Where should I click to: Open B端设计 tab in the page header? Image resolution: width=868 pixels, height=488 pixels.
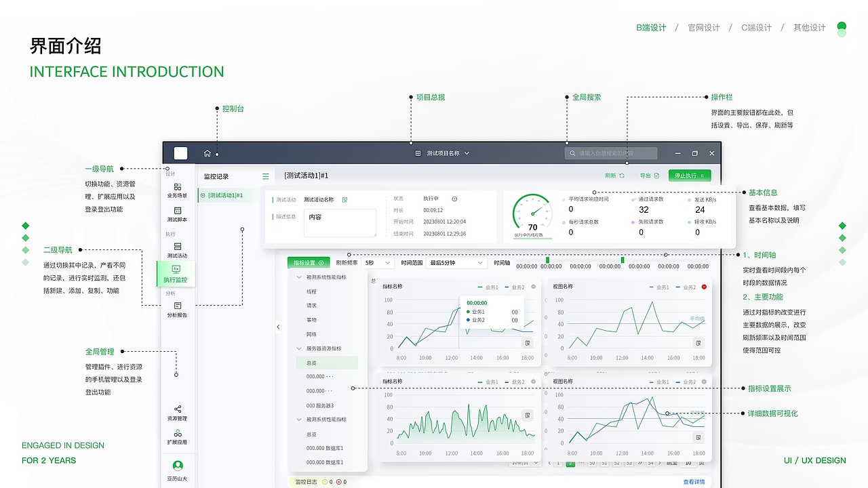click(x=651, y=28)
